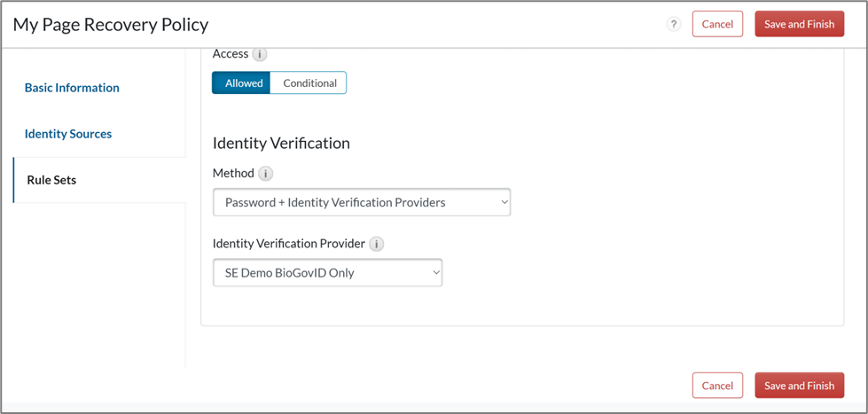
Task: Open the Method dropdown
Action: (362, 202)
